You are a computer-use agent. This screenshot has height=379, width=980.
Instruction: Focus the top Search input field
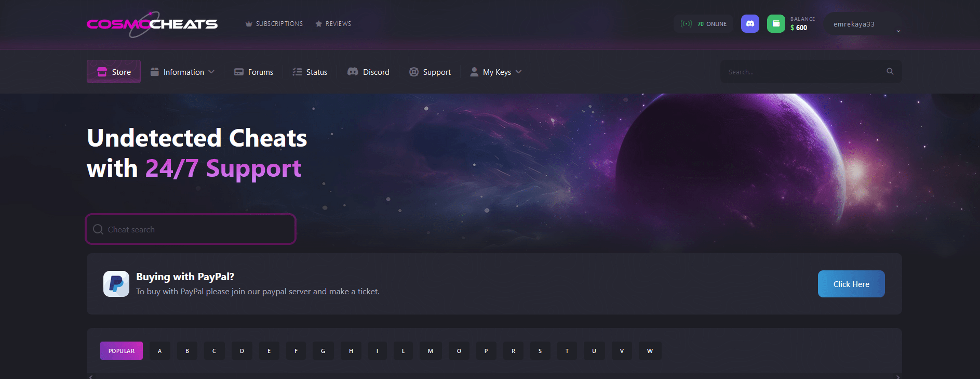click(x=811, y=72)
